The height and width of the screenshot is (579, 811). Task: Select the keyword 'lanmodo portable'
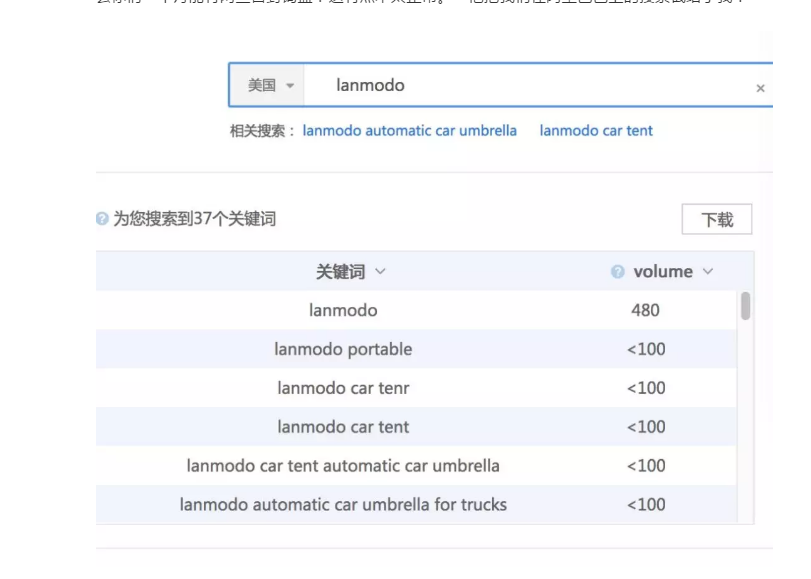pyautogui.click(x=343, y=349)
